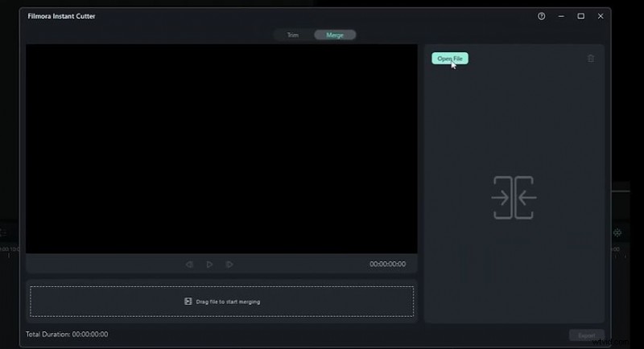Step to the next frame

[x=229, y=265]
